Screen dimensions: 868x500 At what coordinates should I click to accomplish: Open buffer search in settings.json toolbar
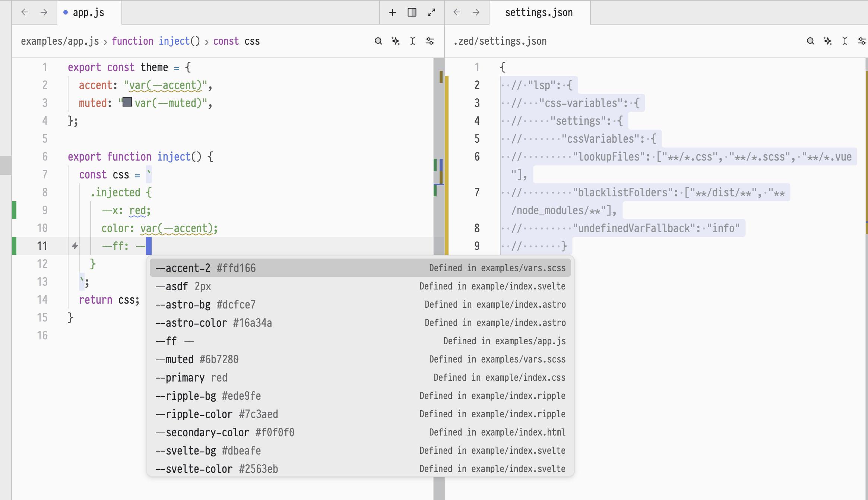[810, 41]
